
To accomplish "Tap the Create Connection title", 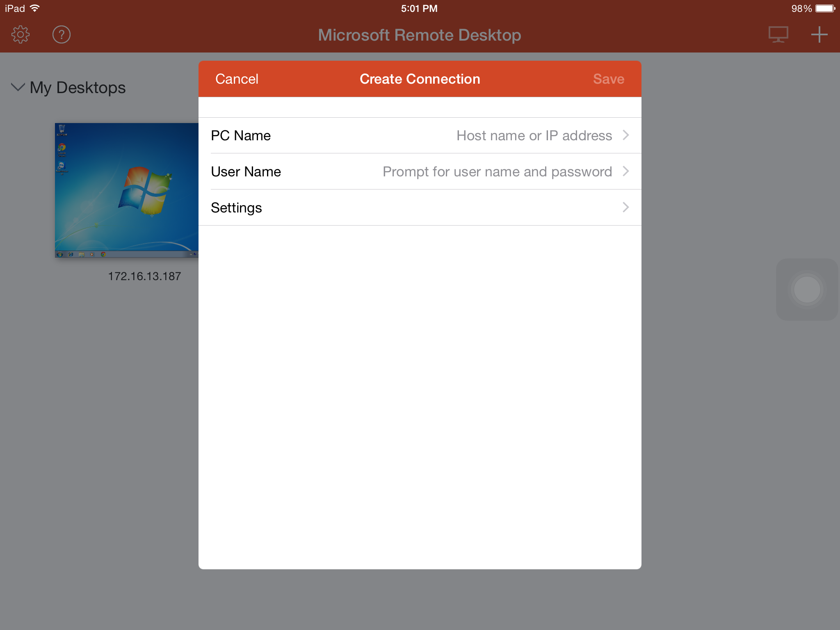I will 420,79.
